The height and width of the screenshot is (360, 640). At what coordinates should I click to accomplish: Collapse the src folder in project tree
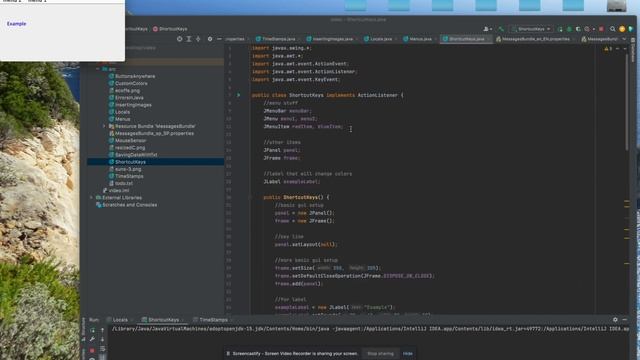tap(98, 69)
